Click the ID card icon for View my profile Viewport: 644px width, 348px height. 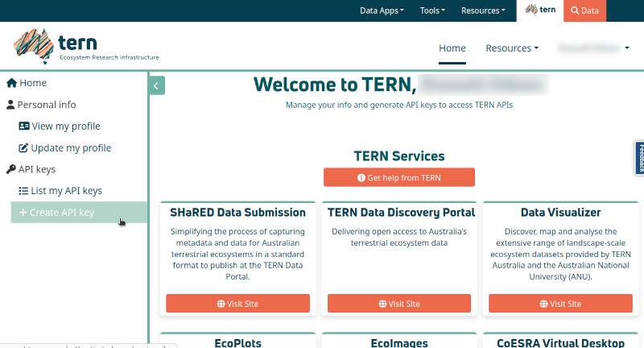coord(24,126)
